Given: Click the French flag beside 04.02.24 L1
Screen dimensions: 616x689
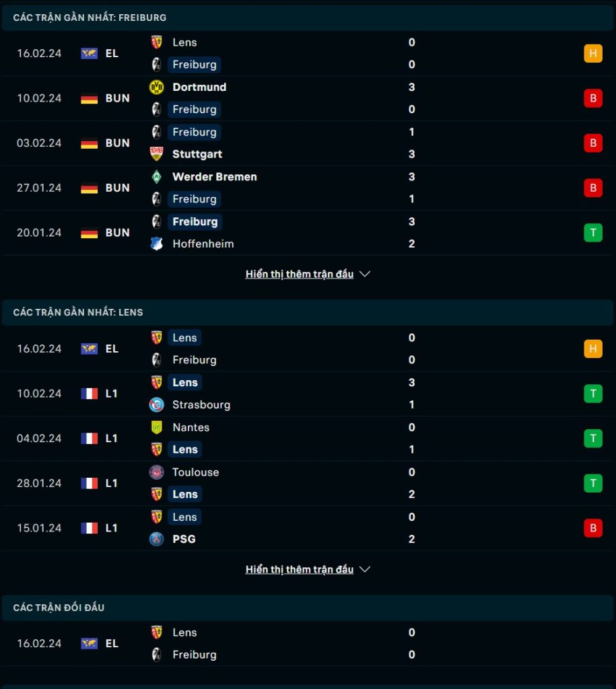Looking at the screenshot, I should 90,439.
